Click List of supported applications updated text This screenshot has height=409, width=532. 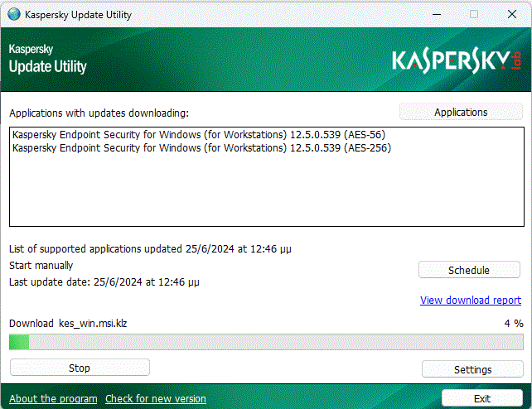[150, 249]
